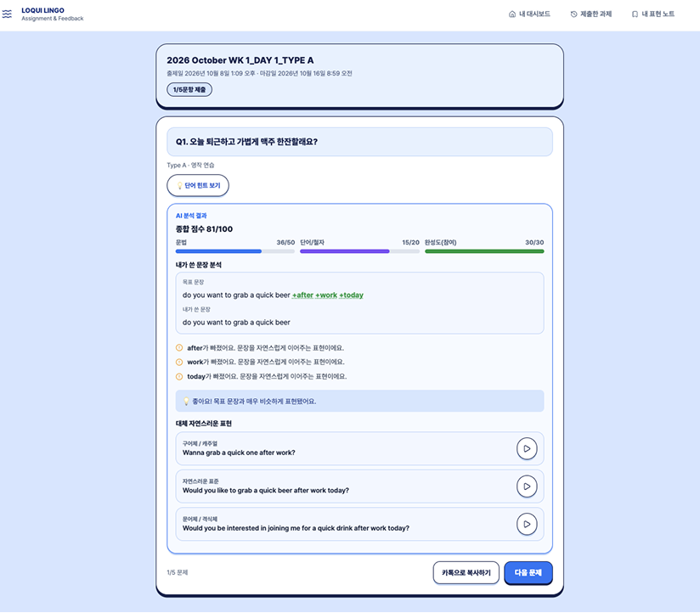This screenshot has width=700, height=613.
Task: Click the clock icon beside 제출한 과제
Action: point(573,14)
